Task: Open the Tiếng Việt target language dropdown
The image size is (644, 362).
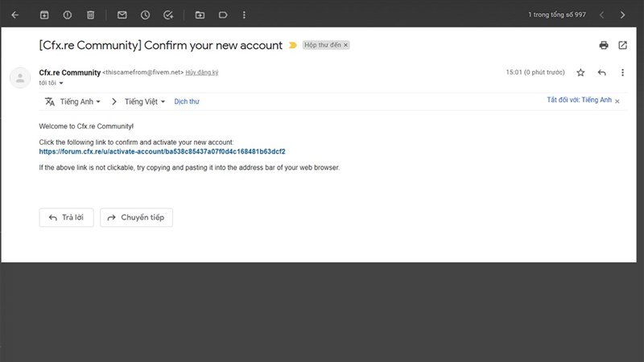Action: click(145, 101)
